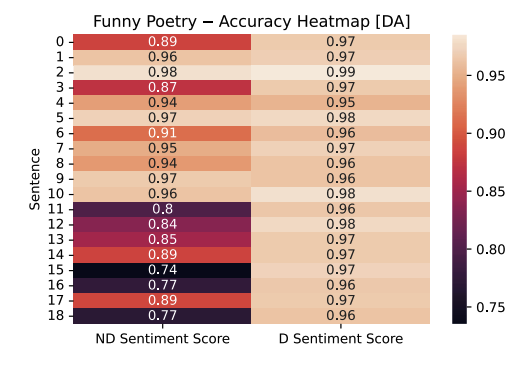Click the 0.74 cell in row 15
Viewport: 527px width, 366px height.
point(162,270)
